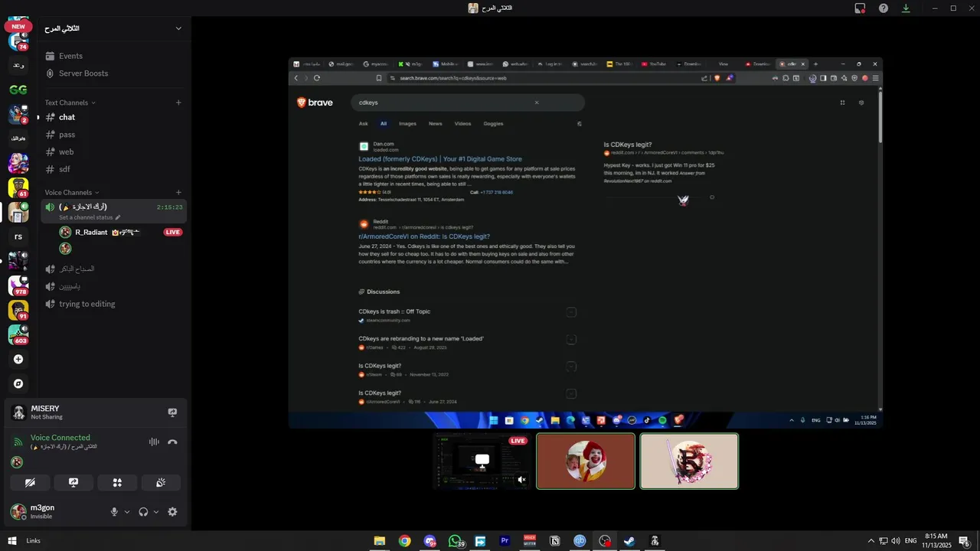Toggle headphones deafen
Image resolution: width=980 pixels, height=551 pixels.
coord(143,512)
